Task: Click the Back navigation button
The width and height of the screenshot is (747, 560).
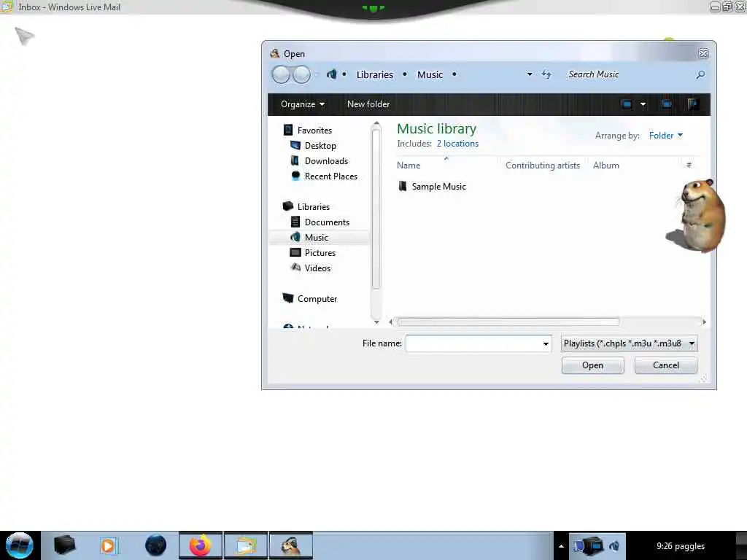Action: tap(281, 75)
